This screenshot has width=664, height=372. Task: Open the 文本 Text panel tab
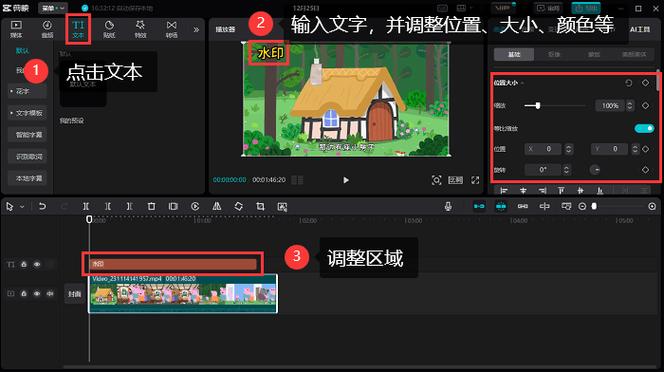(x=78, y=29)
